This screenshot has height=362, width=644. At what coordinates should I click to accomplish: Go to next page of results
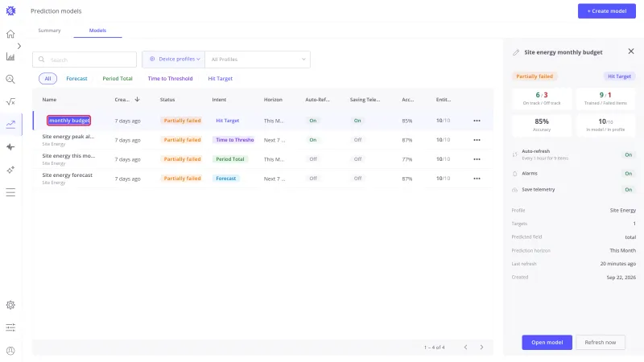coord(481,348)
